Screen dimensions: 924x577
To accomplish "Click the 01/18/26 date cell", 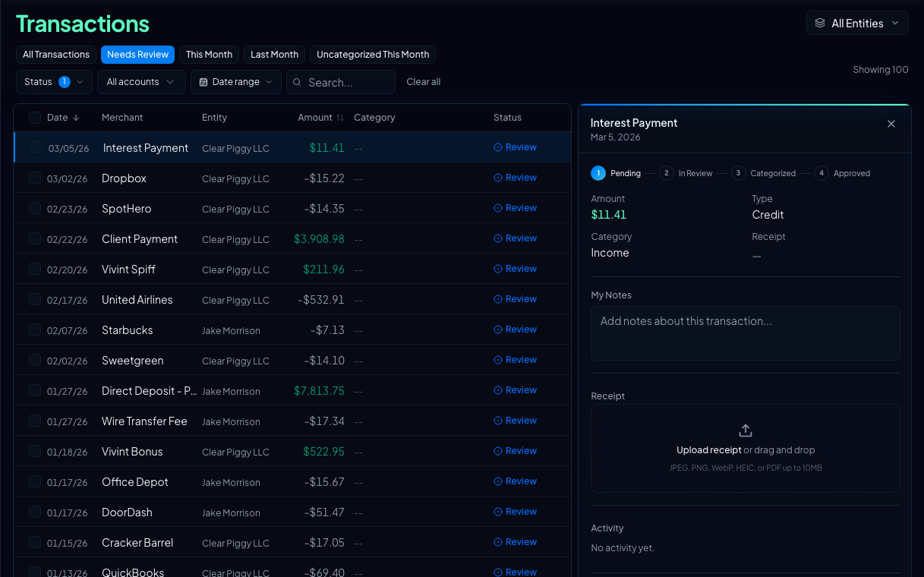I will click(68, 452).
